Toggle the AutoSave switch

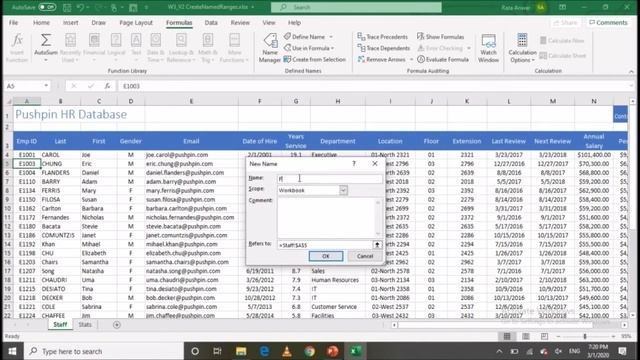point(47,7)
